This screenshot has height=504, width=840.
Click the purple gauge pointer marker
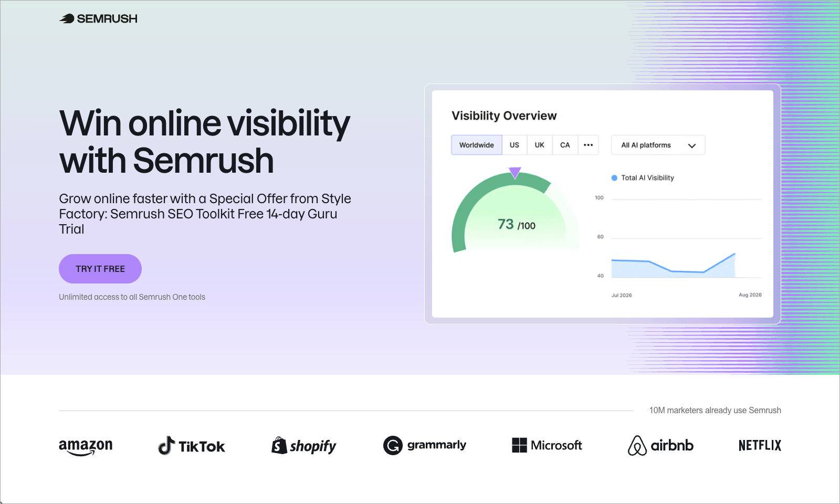pyautogui.click(x=515, y=173)
